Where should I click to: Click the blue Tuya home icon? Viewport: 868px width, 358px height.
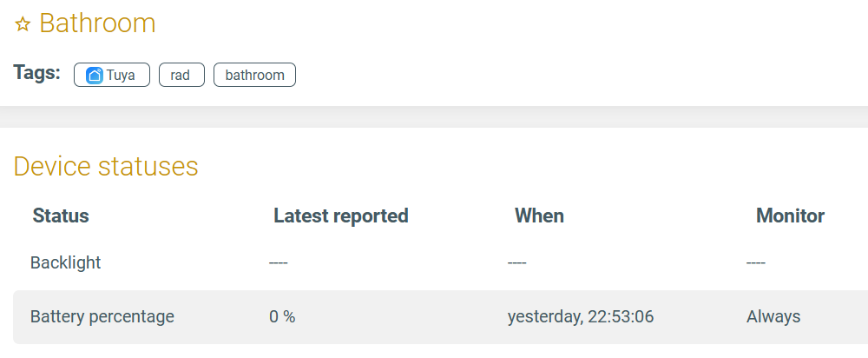click(95, 75)
